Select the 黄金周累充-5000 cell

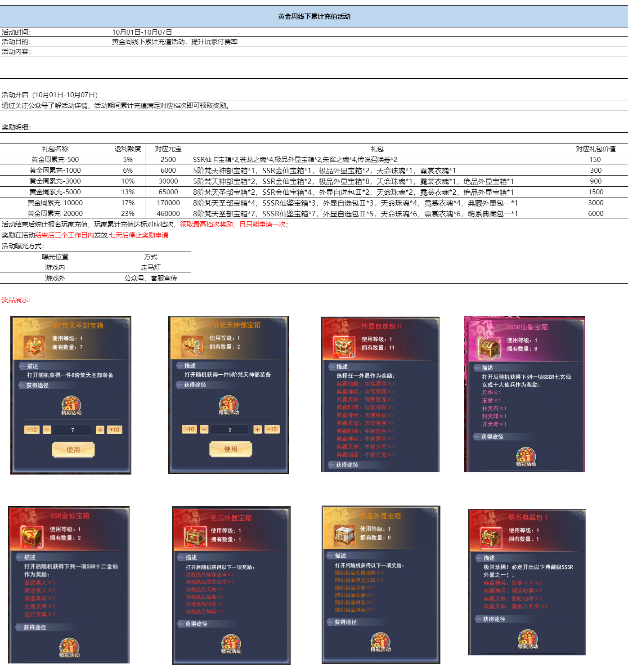[x=55, y=192]
